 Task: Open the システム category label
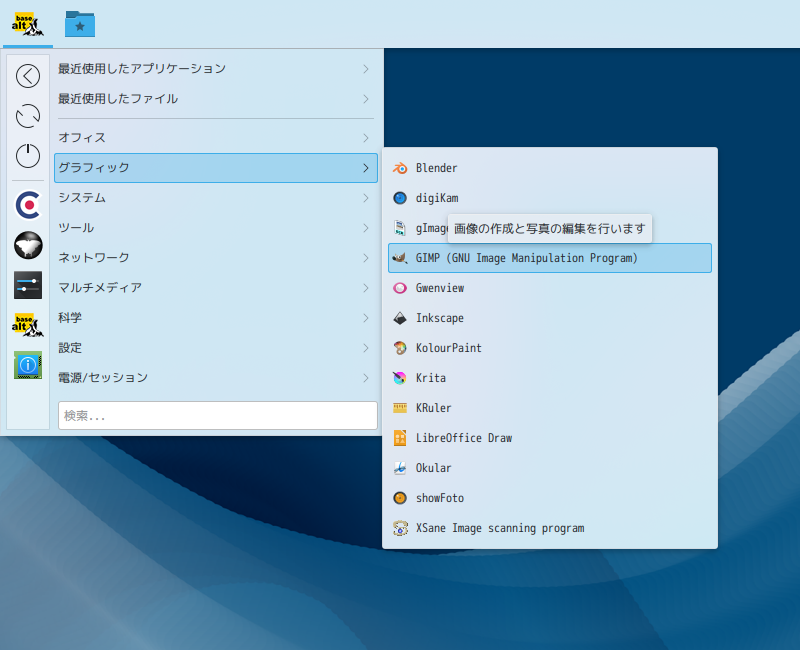(x=82, y=198)
